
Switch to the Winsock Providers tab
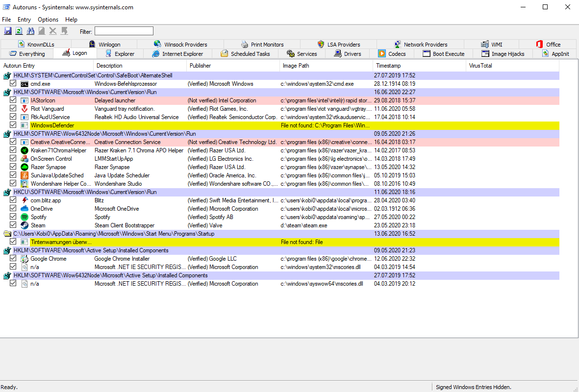(x=180, y=44)
